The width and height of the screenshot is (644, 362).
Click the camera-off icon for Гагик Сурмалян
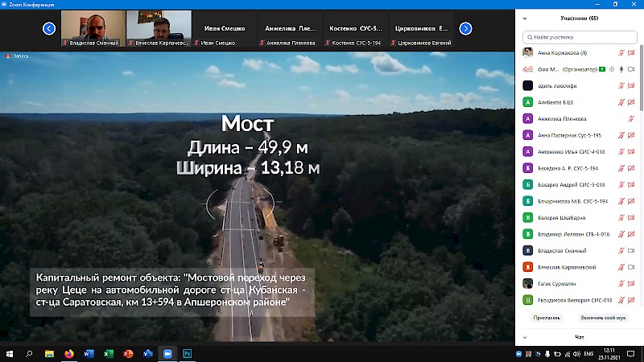tap(631, 284)
